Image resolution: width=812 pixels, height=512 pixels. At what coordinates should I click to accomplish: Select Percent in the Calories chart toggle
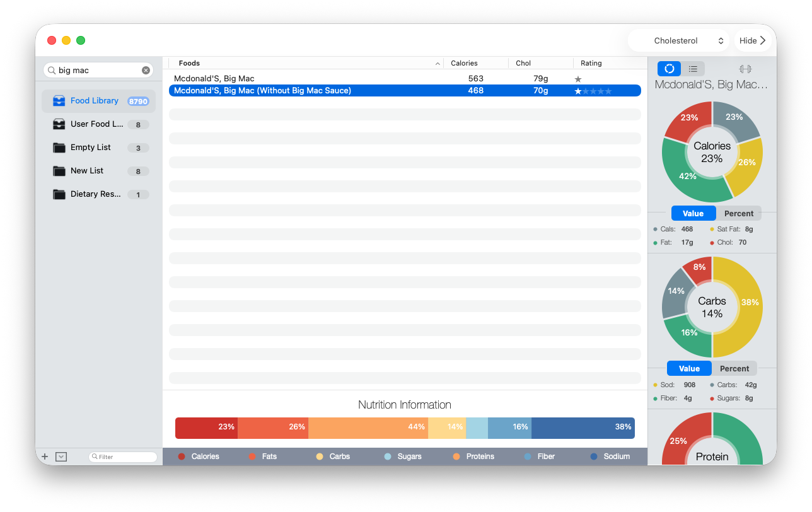coord(739,213)
